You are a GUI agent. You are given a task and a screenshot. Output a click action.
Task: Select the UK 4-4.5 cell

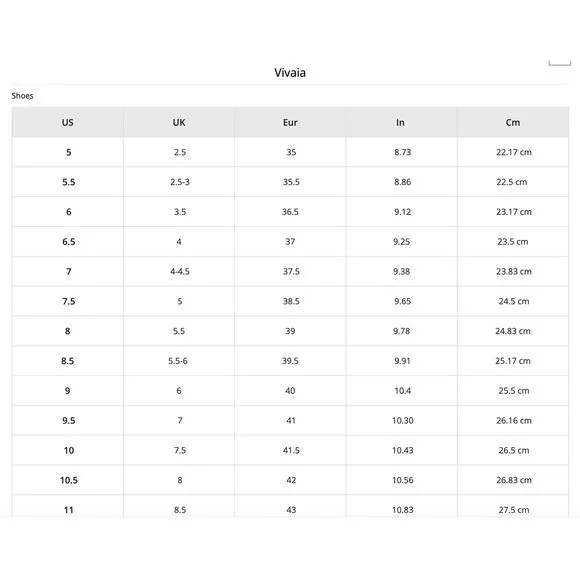tap(179, 271)
